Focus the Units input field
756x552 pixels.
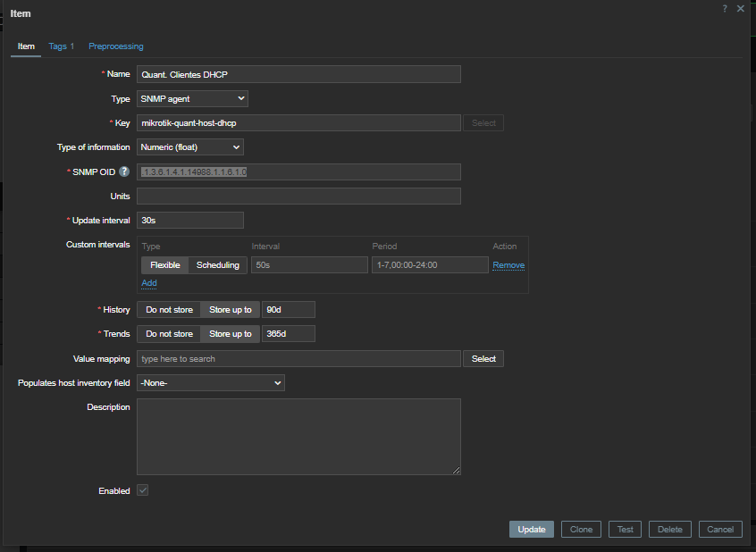coord(298,197)
